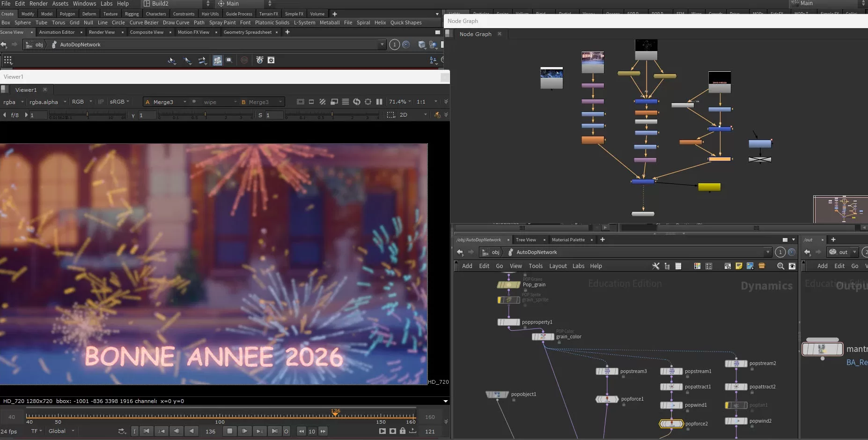Click the sticky note icon in network toolbar
868x440 pixels.
739,266
